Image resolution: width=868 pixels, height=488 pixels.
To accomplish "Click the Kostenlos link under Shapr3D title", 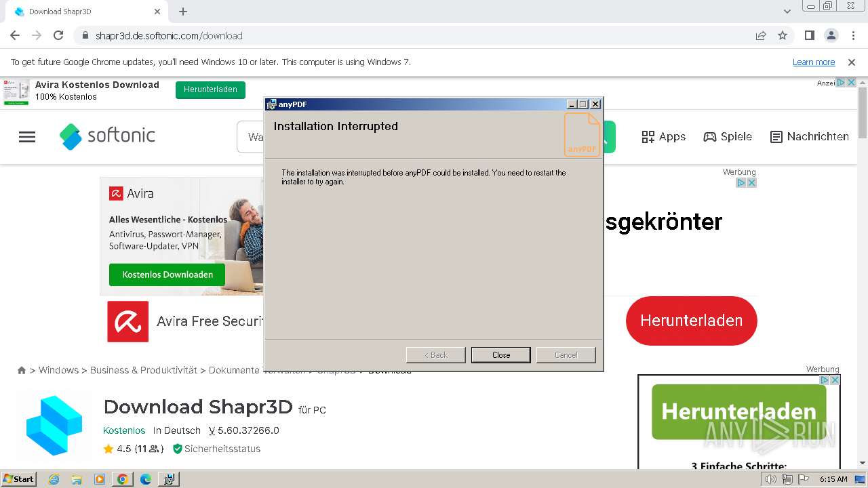I will click(124, 430).
